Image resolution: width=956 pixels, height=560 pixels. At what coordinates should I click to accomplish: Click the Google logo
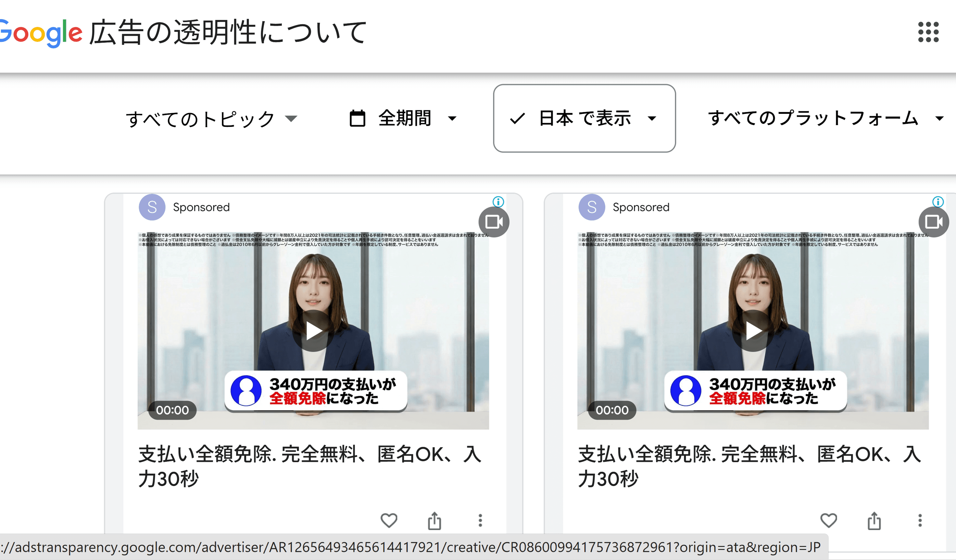41,33
